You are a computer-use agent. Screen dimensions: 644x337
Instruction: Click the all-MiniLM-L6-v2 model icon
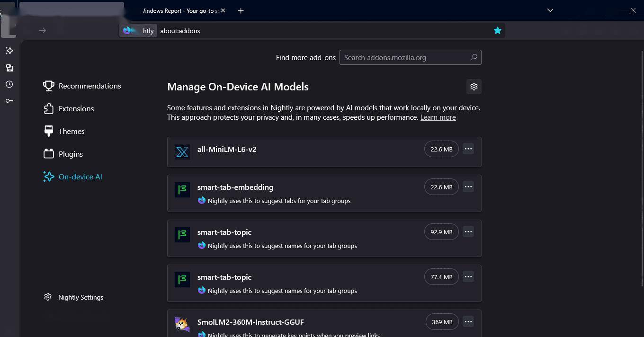tap(182, 152)
